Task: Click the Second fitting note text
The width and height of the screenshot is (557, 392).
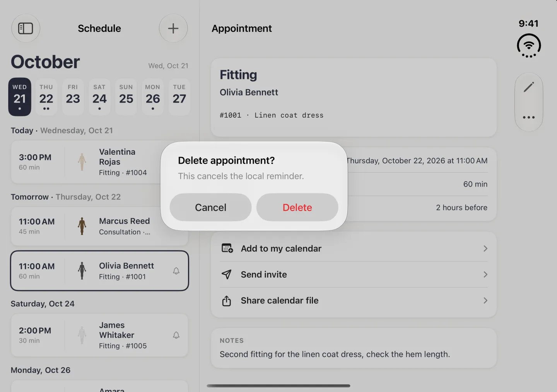Action: (x=335, y=354)
